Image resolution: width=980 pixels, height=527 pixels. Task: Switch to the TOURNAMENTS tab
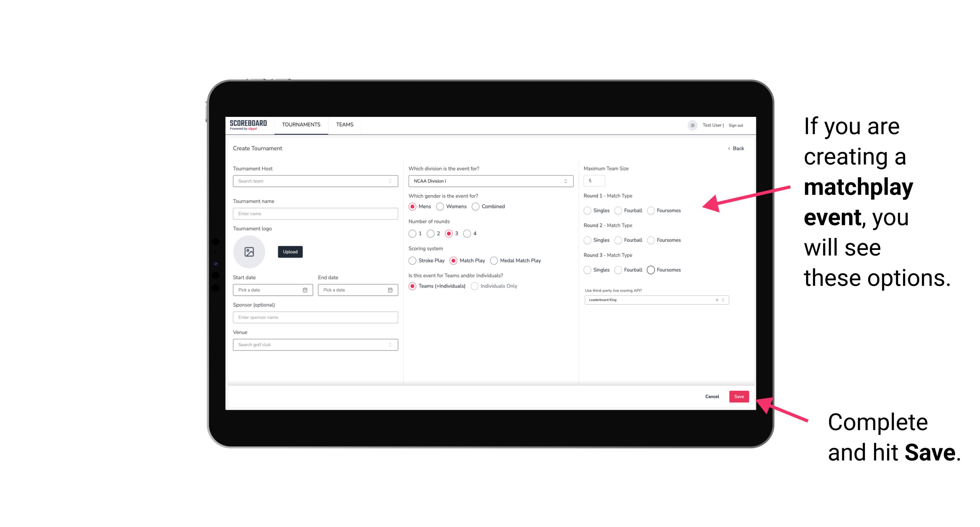click(301, 125)
